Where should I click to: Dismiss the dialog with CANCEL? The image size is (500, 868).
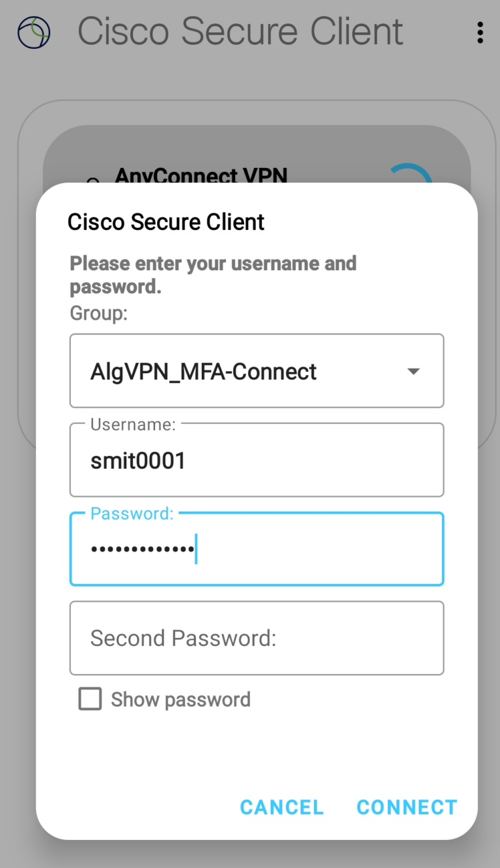[x=281, y=807]
